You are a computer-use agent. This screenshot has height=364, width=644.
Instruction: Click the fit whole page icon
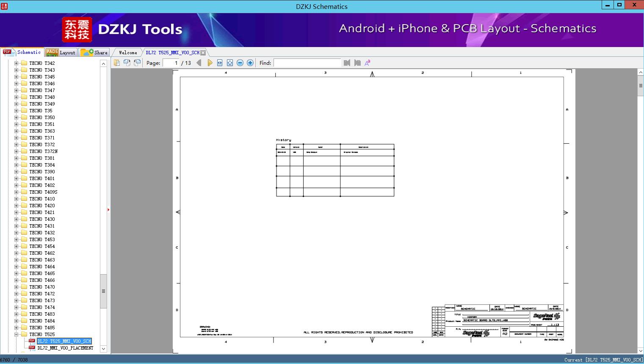pyautogui.click(x=229, y=62)
